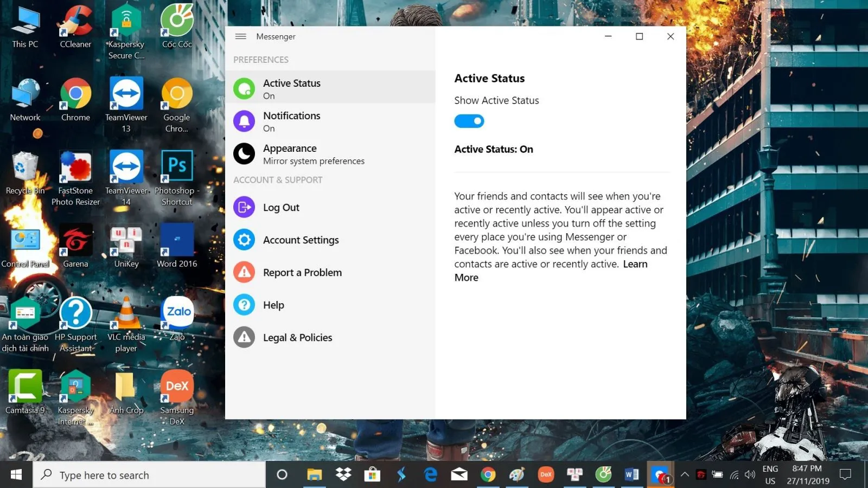Toggle the Show Active Status switch
The image size is (868, 488).
469,121
